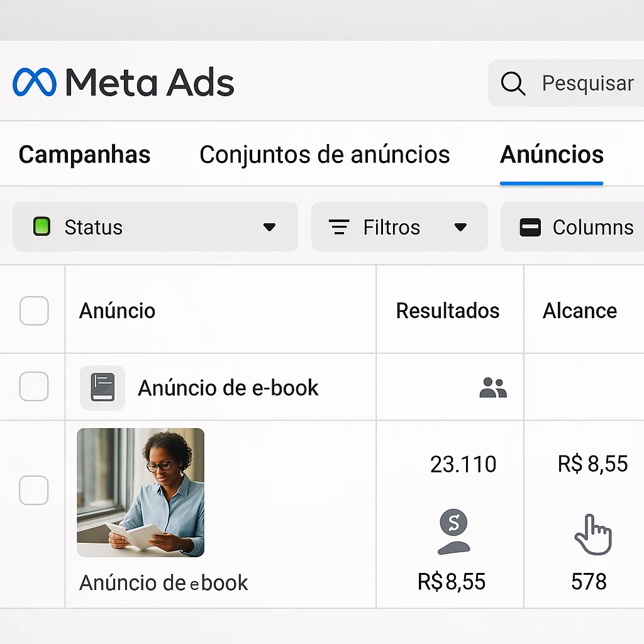Click the magnifying glass search icon
The image size is (644, 644).
(x=513, y=84)
